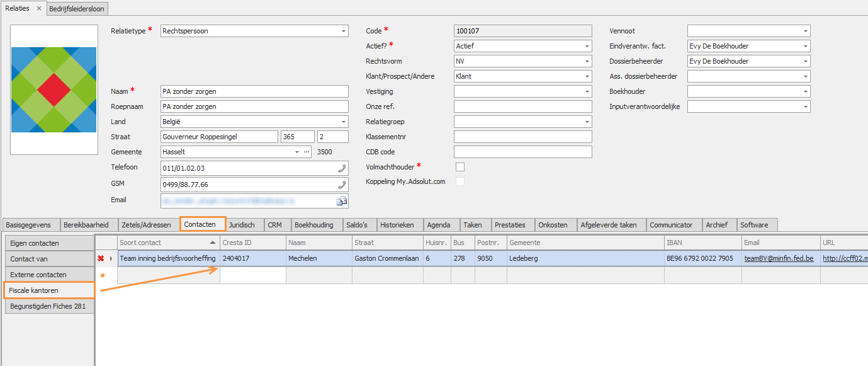
Task: Click into the Onze ref. input field
Action: coord(522,106)
